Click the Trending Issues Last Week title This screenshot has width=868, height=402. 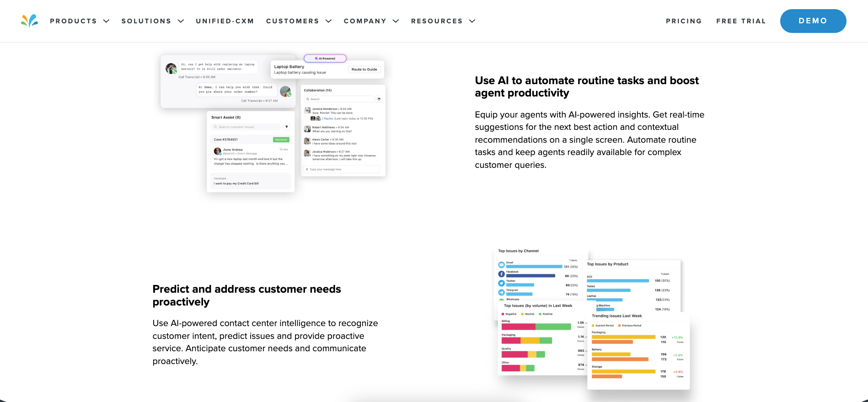[617, 316]
